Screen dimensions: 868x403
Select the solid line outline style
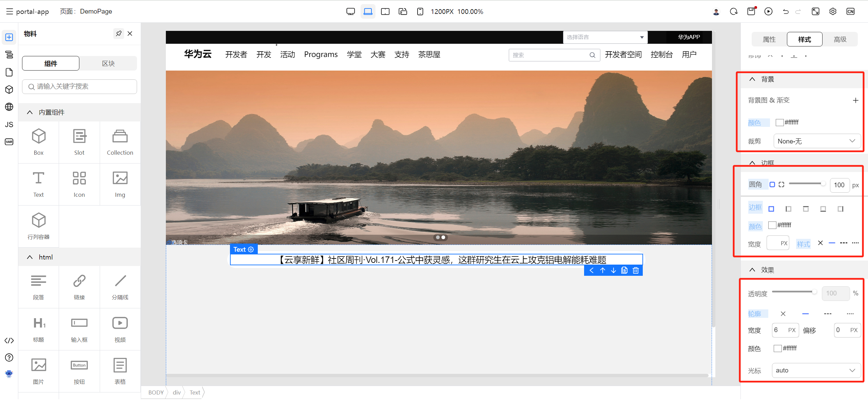(805, 314)
